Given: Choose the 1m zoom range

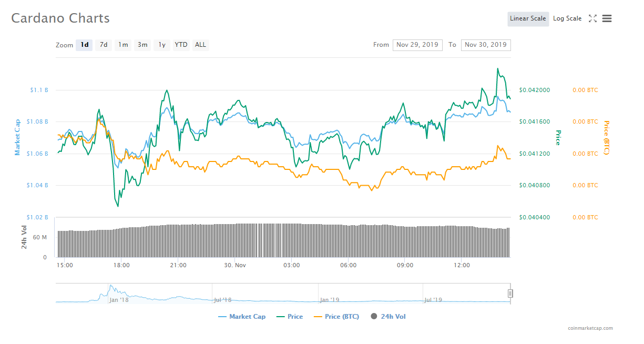Looking at the screenshot, I should pos(123,45).
